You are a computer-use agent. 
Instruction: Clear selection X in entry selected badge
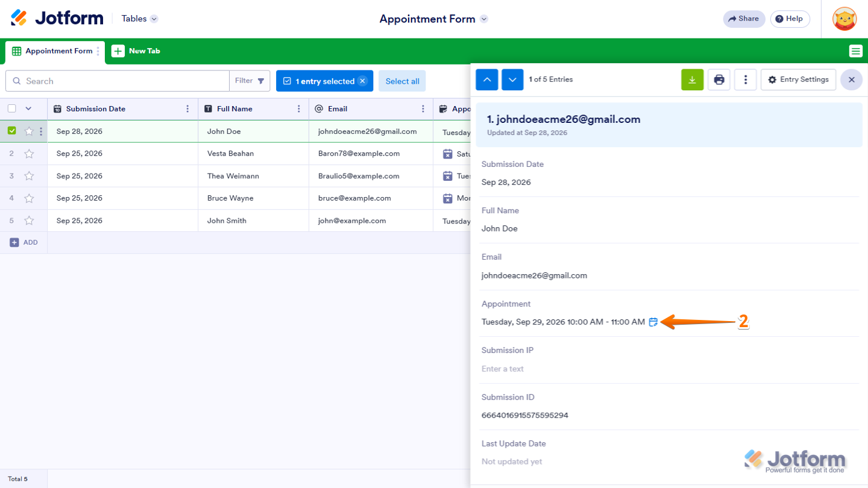tap(362, 81)
